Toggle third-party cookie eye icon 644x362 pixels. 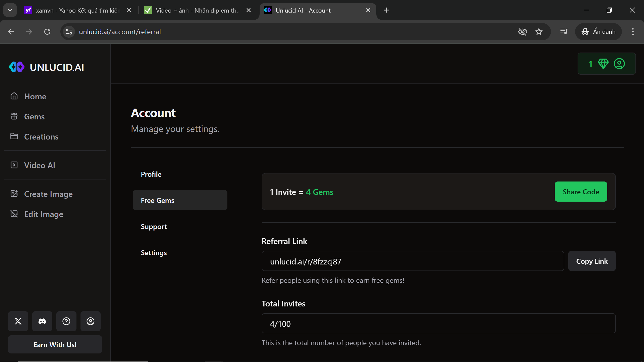(522, 32)
